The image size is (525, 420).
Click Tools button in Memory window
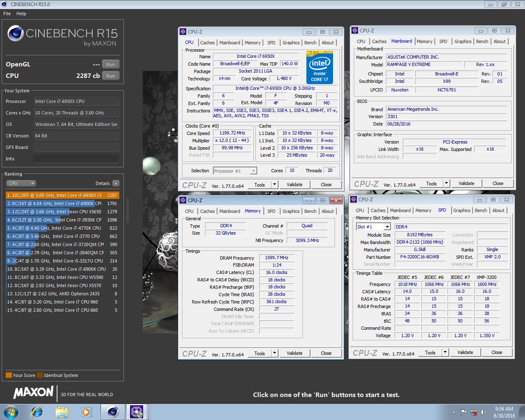pos(260,353)
